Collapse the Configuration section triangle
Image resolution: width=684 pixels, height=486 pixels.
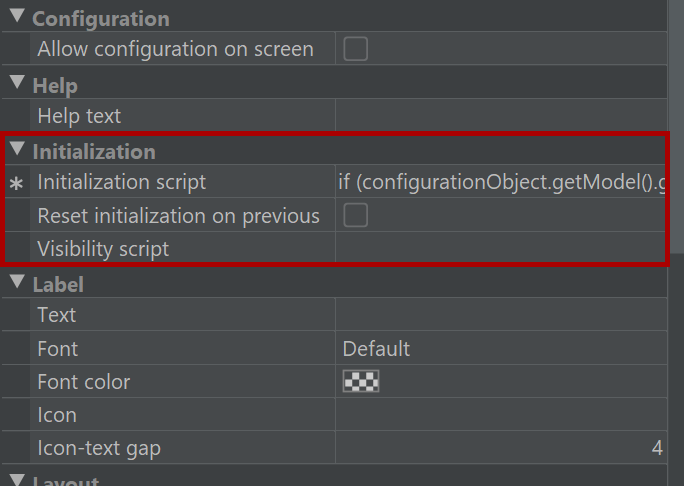point(17,16)
